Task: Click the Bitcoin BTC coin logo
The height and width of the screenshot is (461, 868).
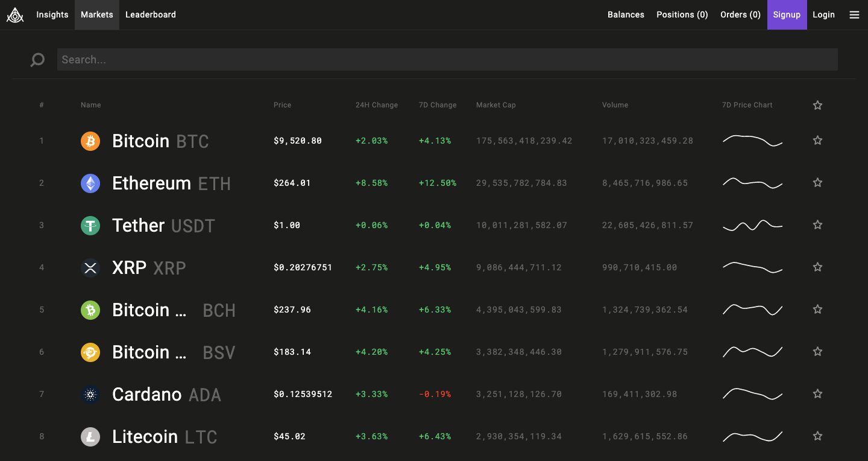Action: [x=90, y=141]
